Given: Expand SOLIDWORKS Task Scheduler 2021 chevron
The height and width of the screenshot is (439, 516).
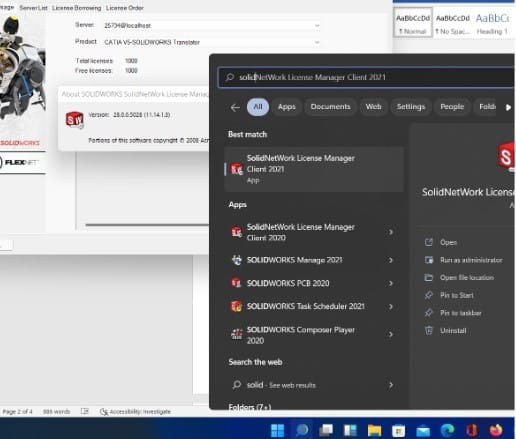Looking at the screenshot, I should [x=391, y=306].
